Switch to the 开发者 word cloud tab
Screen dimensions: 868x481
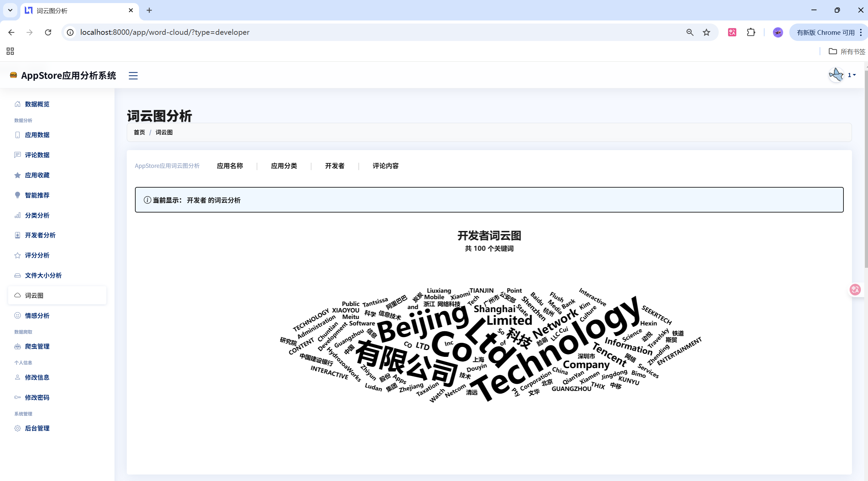(335, 166)
